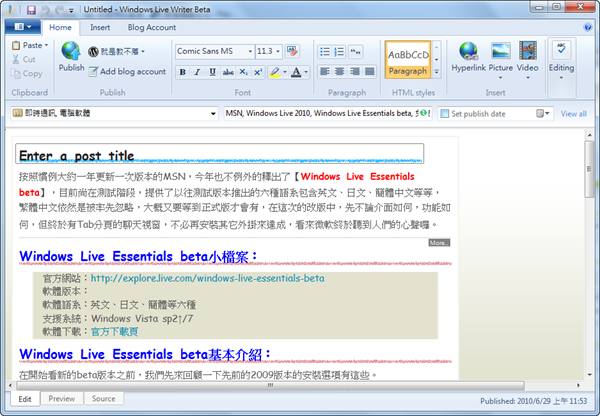Screen dimensions: 600x416
Task: Click the Paste clipboard icon
Action: pyautogui.click(x=16, y=45)
